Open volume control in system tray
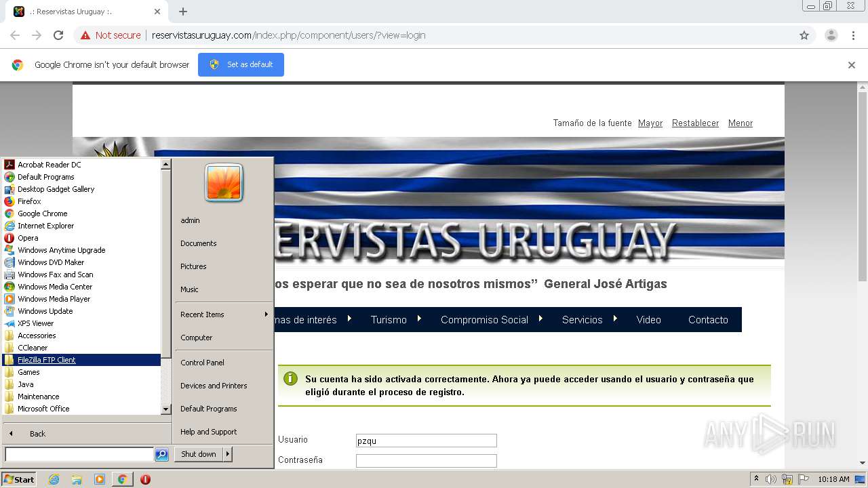 coord(771,479)
